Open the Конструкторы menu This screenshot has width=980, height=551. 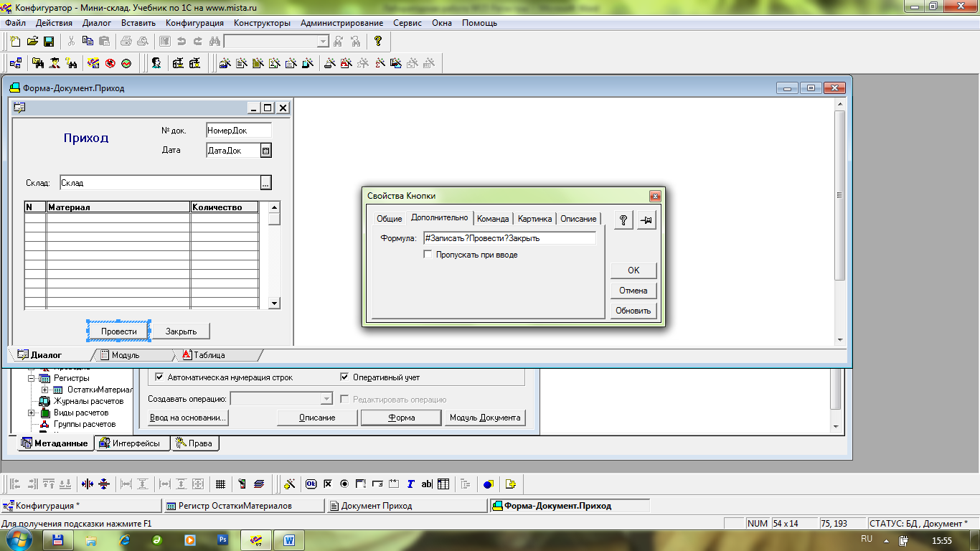click(262, 23)
